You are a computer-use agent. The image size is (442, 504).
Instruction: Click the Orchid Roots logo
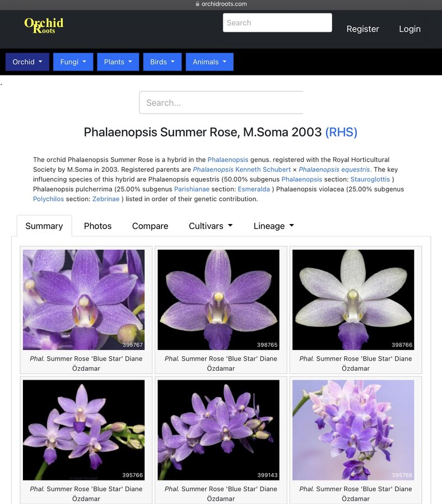[44, 25]
